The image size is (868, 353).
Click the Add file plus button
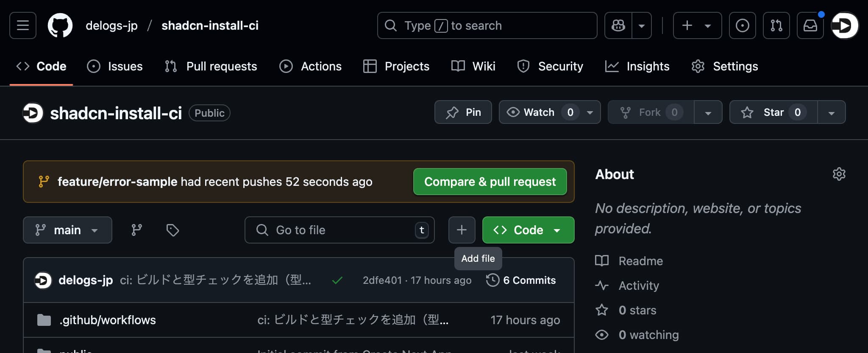click(462, 230)
